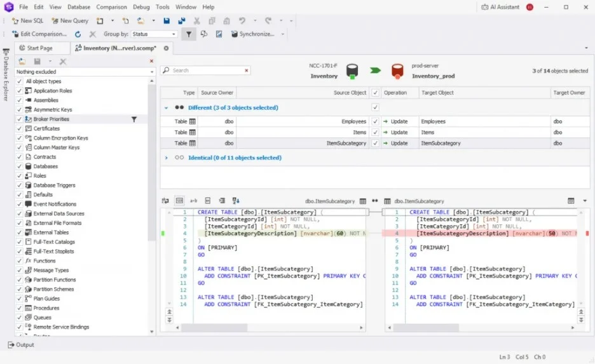
Task: Click the save filter icon in the filter panel
Action: [x=37, y=61]
